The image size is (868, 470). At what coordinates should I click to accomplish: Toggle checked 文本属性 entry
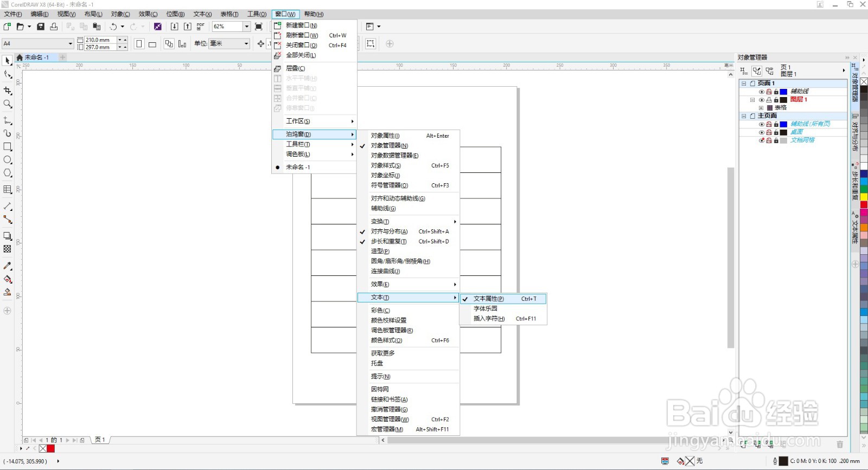click(503, 299)
